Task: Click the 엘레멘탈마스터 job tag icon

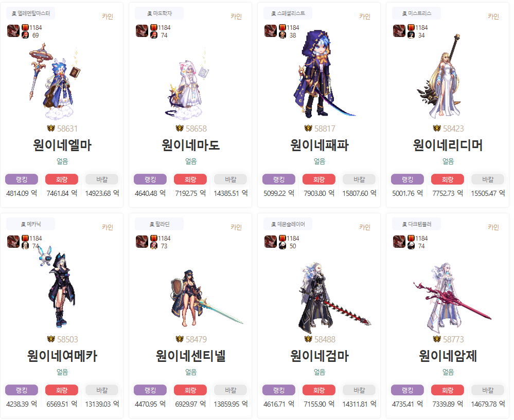Action: (x=14, y=13)
